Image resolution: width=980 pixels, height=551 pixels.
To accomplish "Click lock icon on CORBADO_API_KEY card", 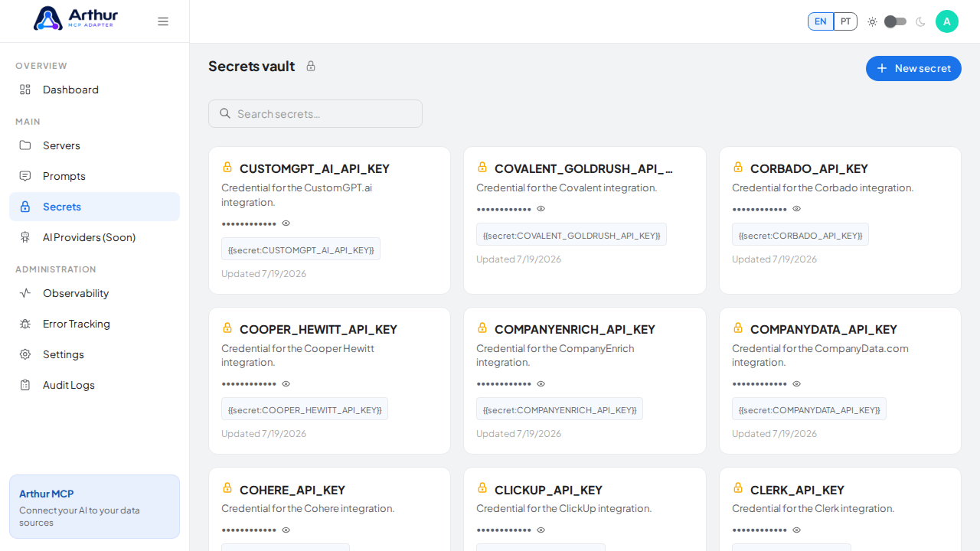I will 738,167.
